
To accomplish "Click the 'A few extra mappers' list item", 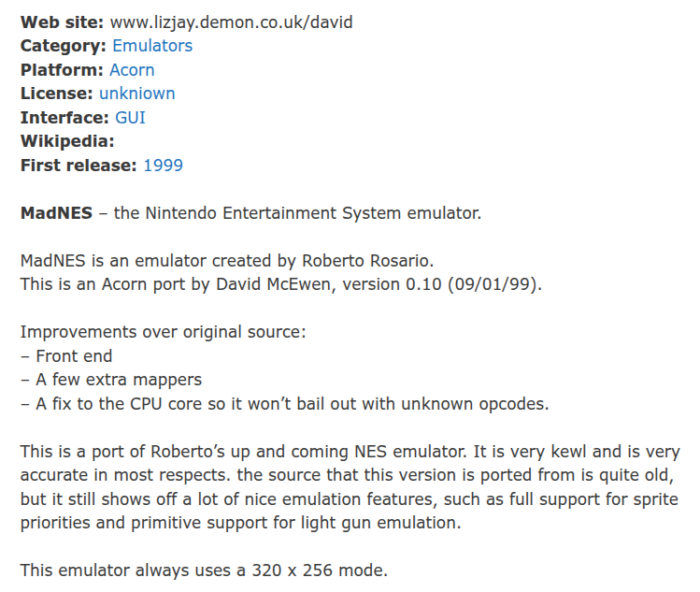I will (119, 380).
